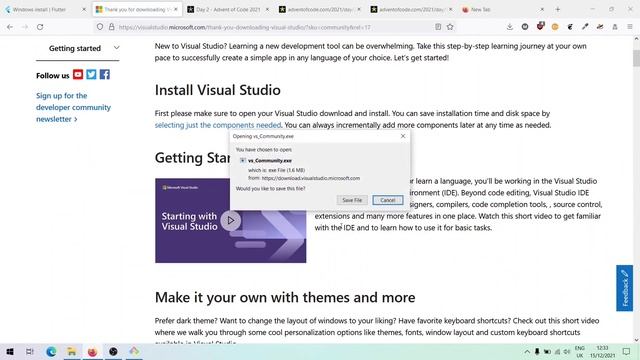Click the Microsoft Visual Studio video logo
This screenshot has height=360, width=640.
point(180,188)
